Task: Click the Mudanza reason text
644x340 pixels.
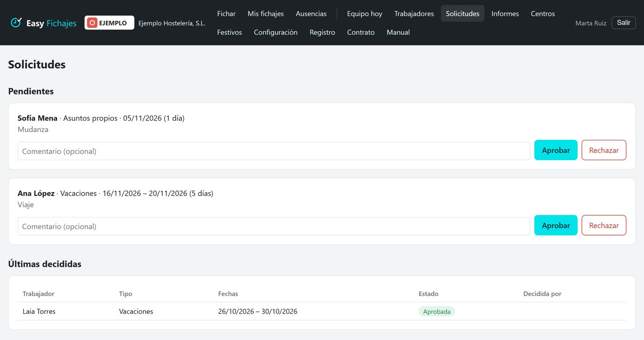Action: coord(33,129)
